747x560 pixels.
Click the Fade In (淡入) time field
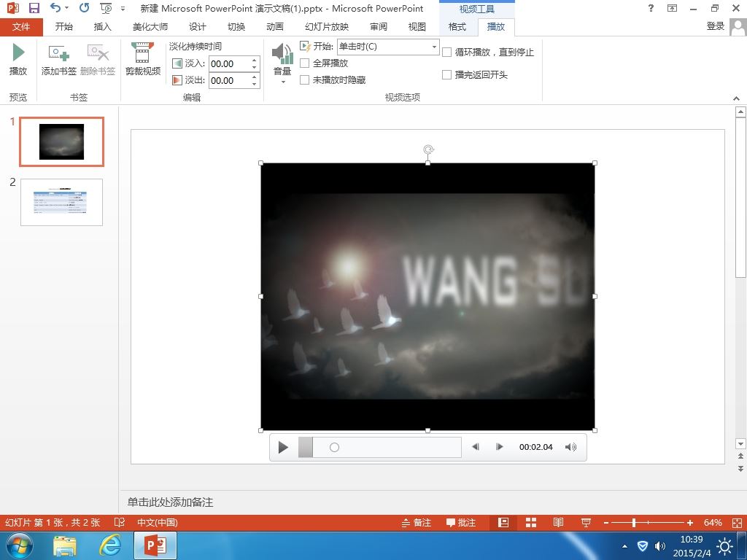click(230, 63)
